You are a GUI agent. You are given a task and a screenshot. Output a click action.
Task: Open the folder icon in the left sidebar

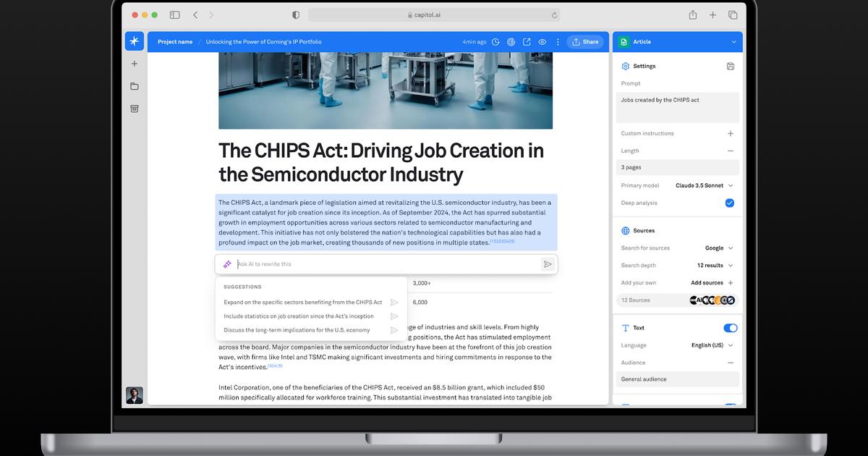134,86
